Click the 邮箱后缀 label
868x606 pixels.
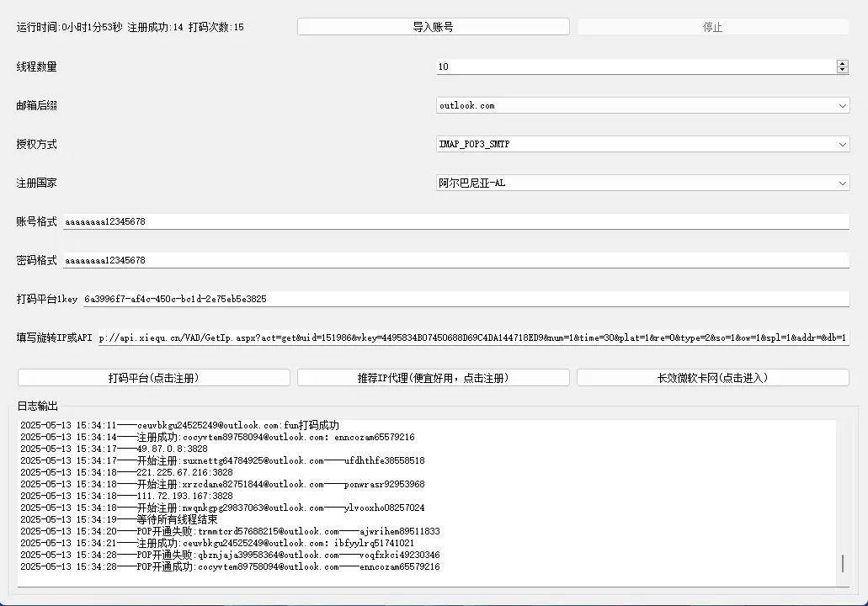[36, 105]
